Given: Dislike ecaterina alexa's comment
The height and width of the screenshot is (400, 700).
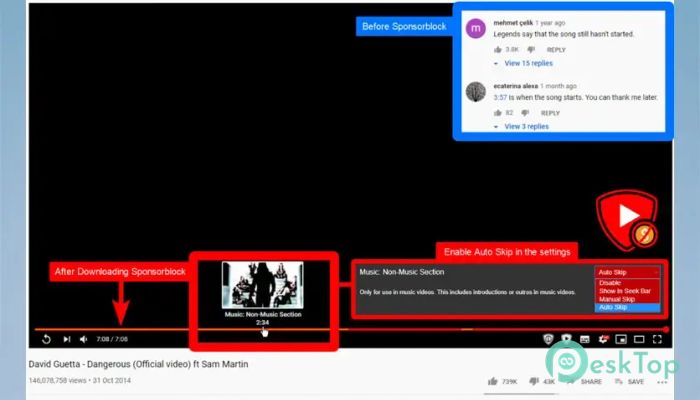Looking at the screenshot, I should [525, 113].
